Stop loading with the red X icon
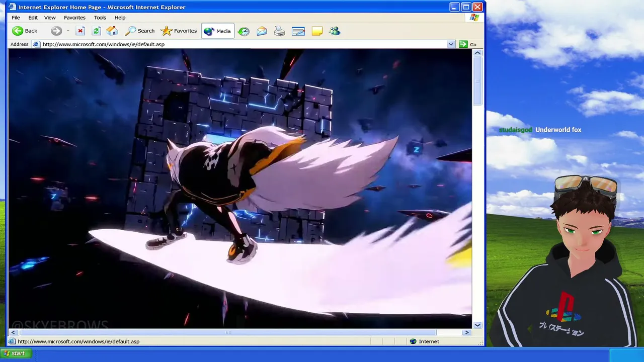The height and width of the screenshot is (362, 644). coord(80,31)
